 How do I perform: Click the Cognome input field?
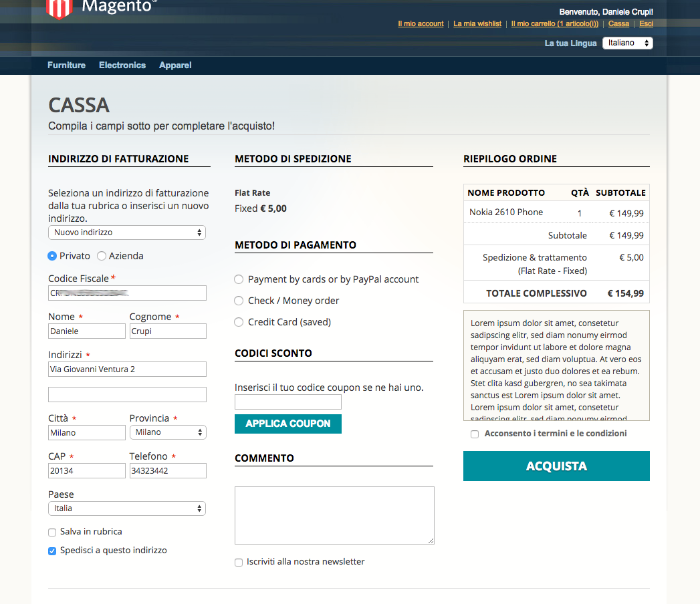tap(168, 331)
